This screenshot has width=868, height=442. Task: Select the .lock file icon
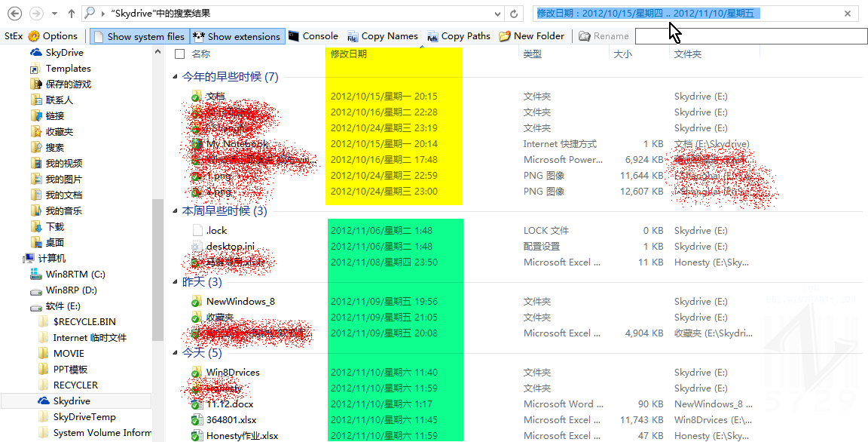pos(197,230)
